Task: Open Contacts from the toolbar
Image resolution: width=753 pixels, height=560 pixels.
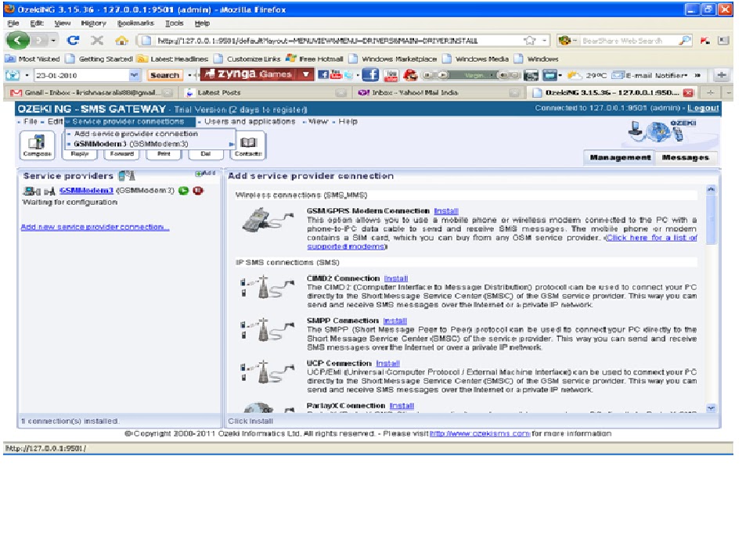Action: click(249, 143)
